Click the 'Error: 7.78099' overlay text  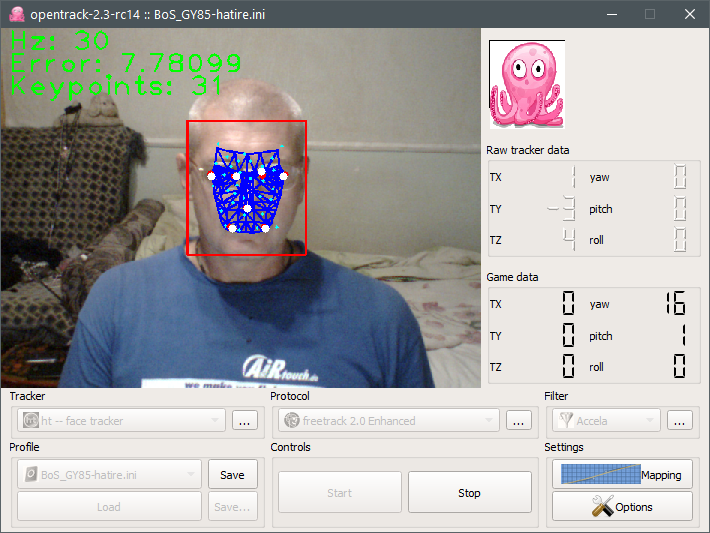126,63
